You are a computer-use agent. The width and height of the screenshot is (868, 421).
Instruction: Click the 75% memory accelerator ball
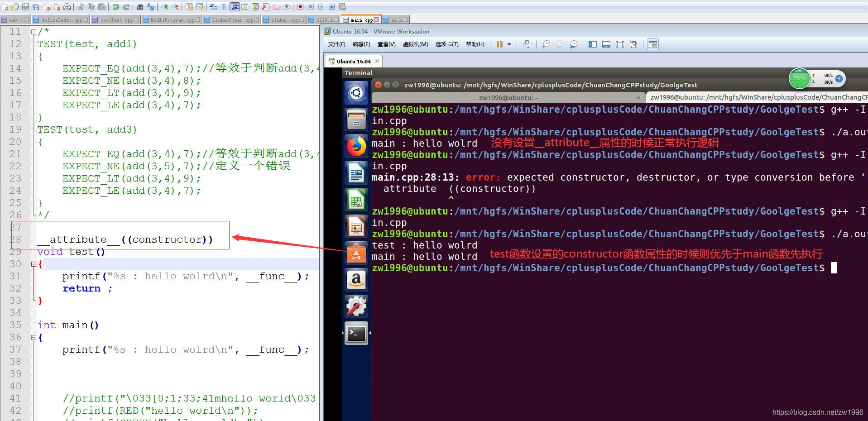tap(799, 78)
